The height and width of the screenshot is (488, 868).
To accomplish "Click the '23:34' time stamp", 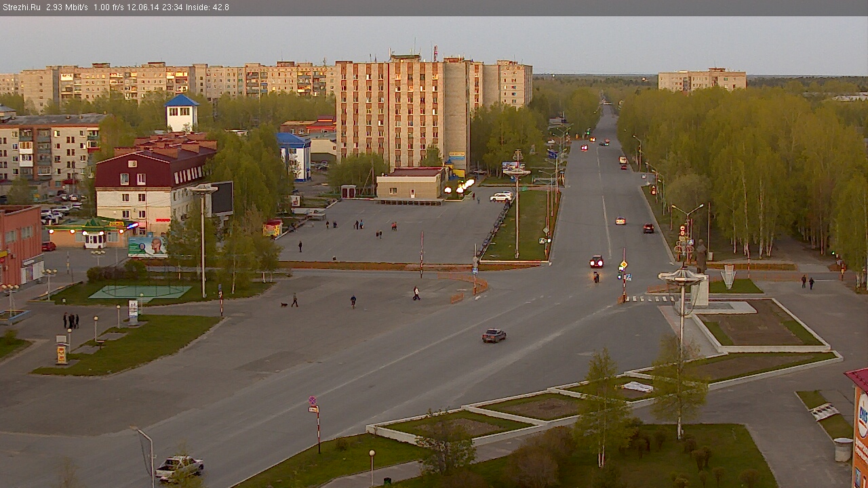I will pyautogui.click(x=172, y=7).
